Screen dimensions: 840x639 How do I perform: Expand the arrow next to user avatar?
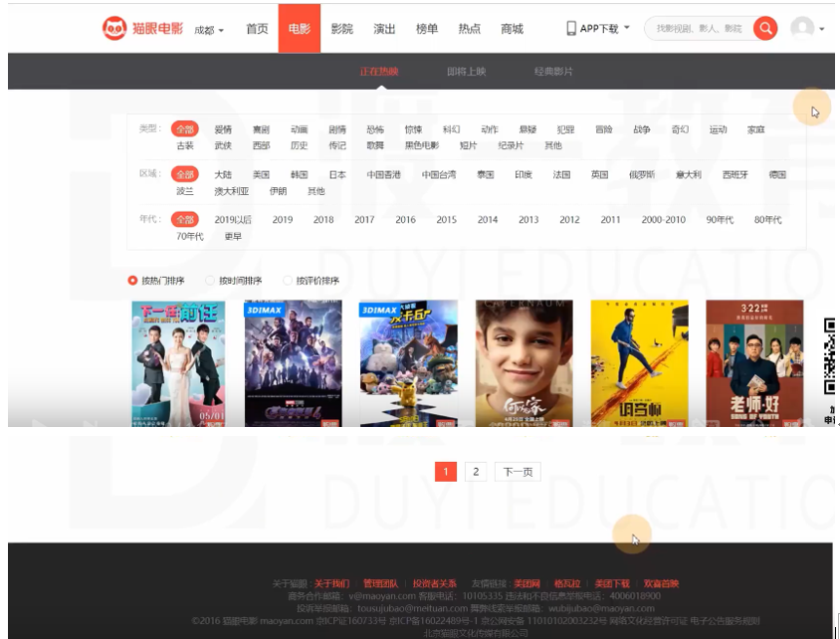(822, 29)
